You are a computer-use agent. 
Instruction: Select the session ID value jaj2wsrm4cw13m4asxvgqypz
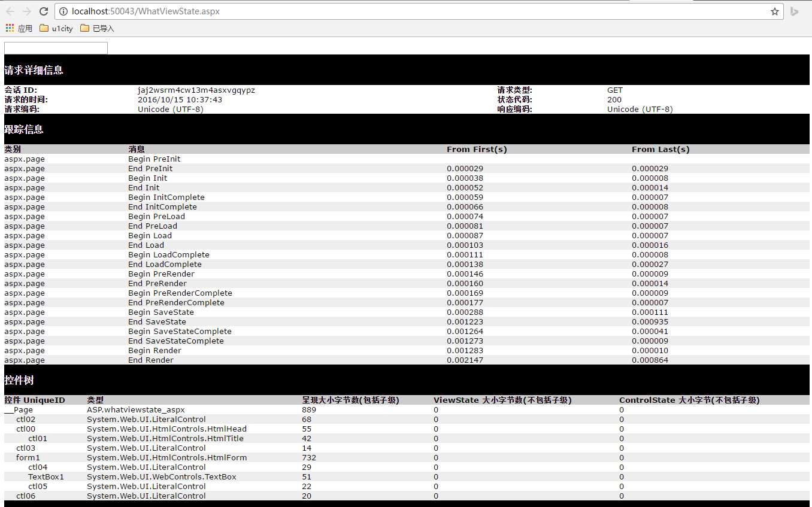pyautogui.click(x=196, y=90)
